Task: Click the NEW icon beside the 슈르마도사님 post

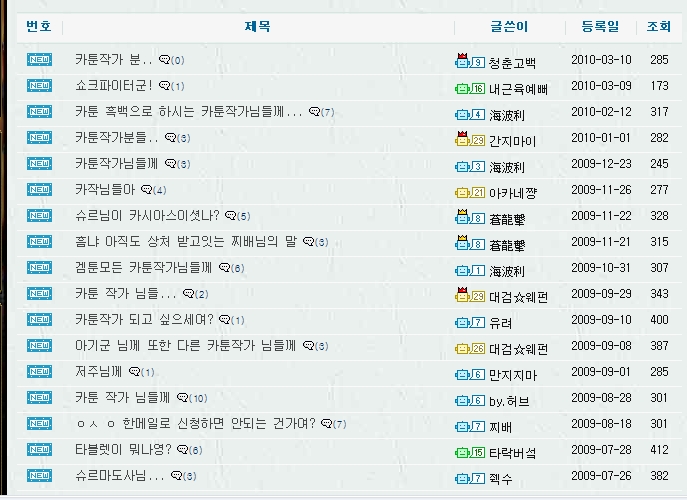Action: coord(38,476)
